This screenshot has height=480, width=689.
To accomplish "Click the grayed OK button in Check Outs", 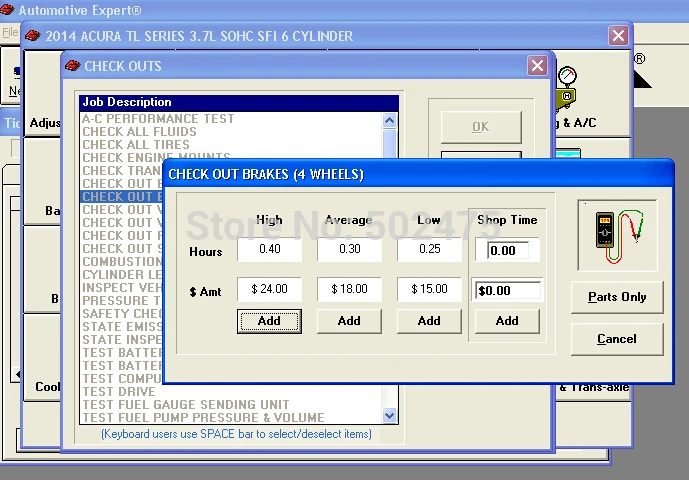I will pos(481,127).
